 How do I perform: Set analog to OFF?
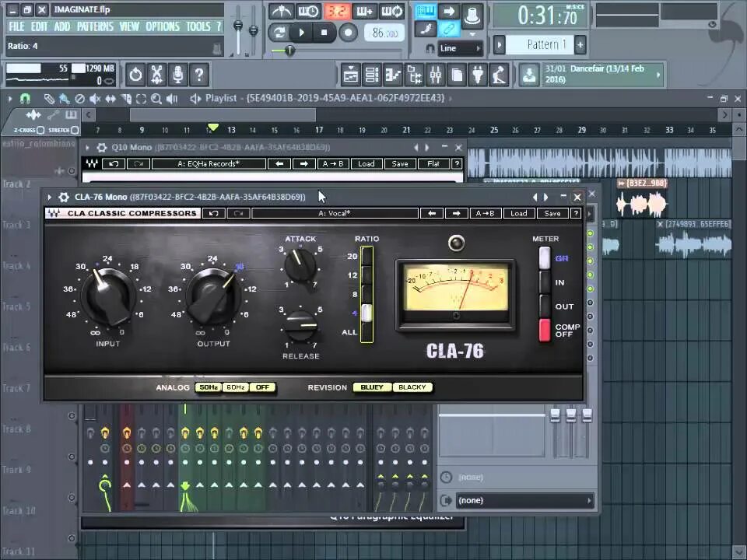tap(262, 387)
